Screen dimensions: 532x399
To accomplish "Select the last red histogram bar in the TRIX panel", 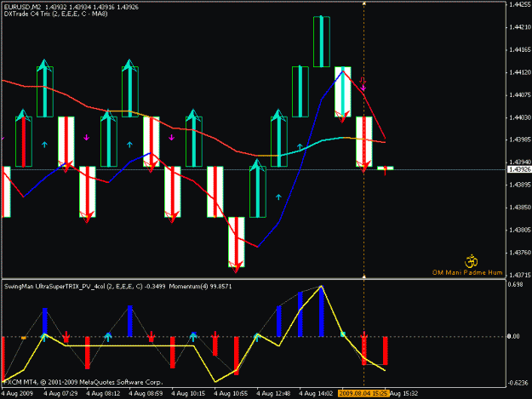I will click(x=385, y=351).
